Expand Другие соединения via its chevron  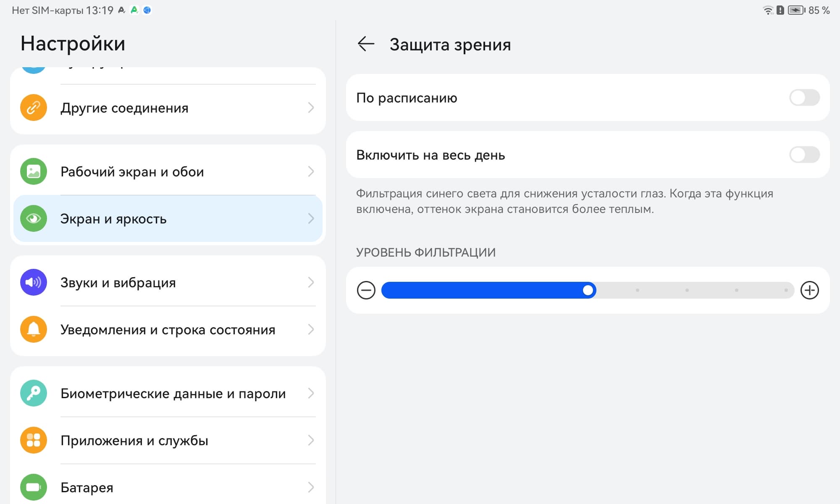click(311, 108)
